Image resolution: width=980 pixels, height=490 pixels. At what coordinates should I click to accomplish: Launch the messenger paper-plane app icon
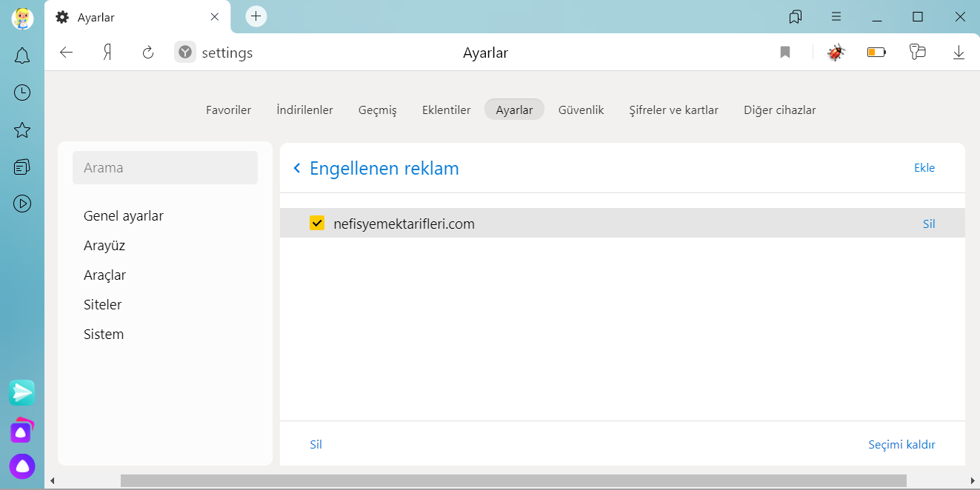(x=22, y=392)
